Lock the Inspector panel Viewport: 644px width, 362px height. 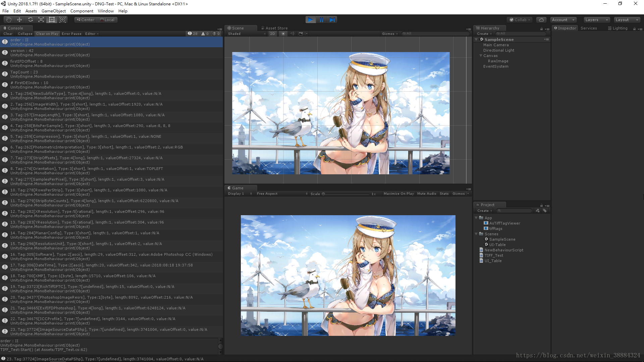pos(634,29)
